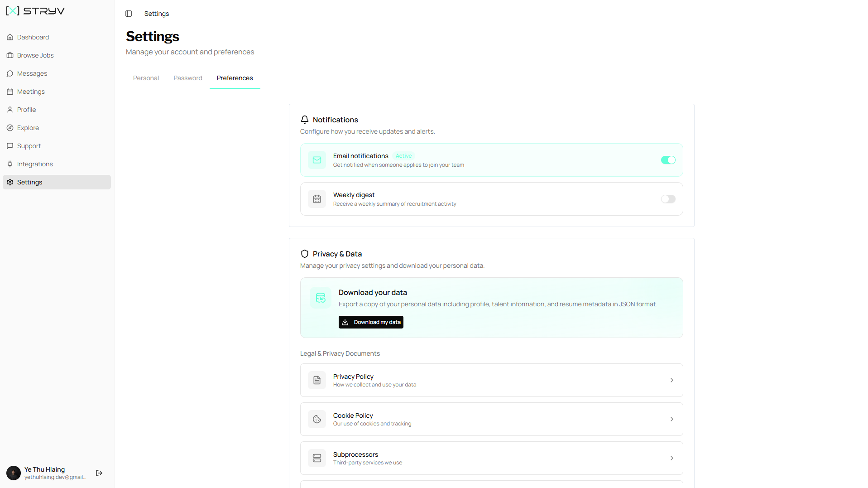Click the Messages chat bubble icon
Viewport: 868px width, 488px height.
pos(10,73)
